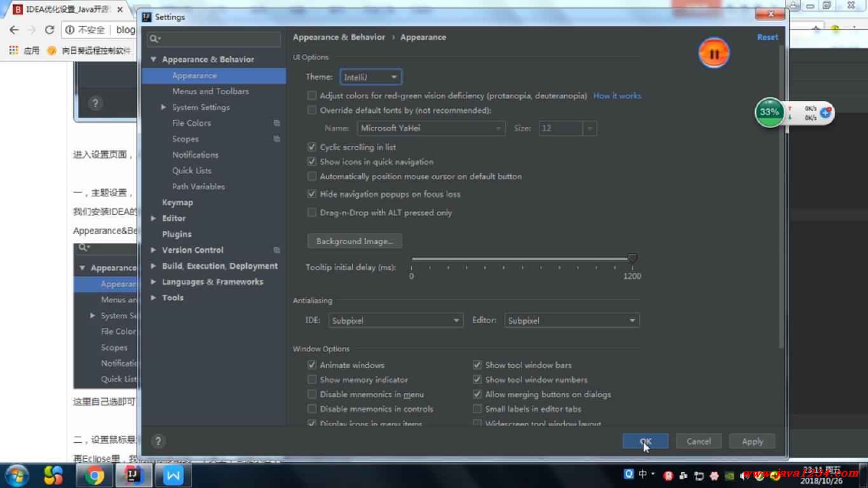868x488 pixels.
Task: Click the pink flower tray icon
Action: point(714,475)
